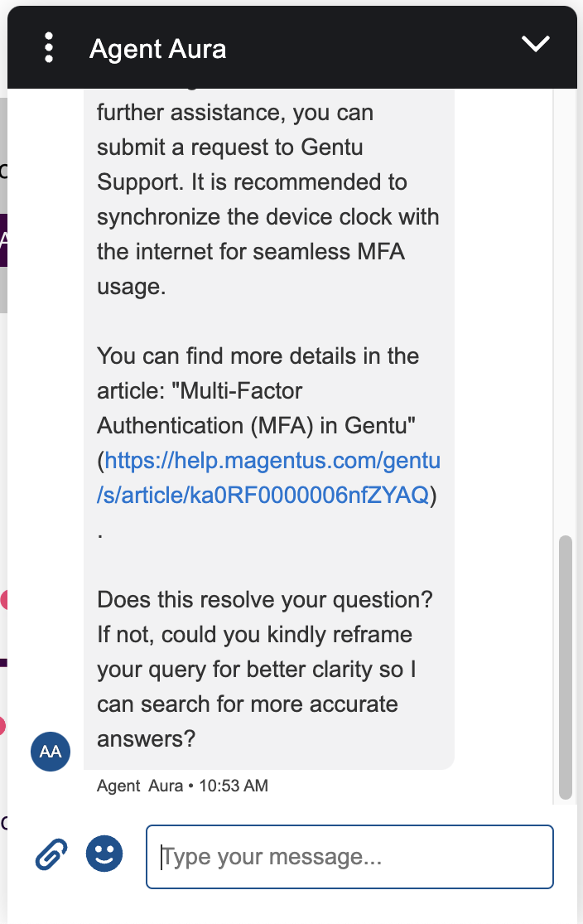Focus the "Type your message..." input field
The width and height of the screenshot is (583, 924).
(349, 857)
